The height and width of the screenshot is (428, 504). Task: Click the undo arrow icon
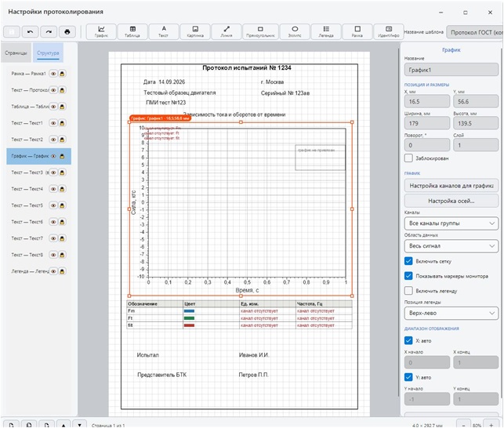31,32
